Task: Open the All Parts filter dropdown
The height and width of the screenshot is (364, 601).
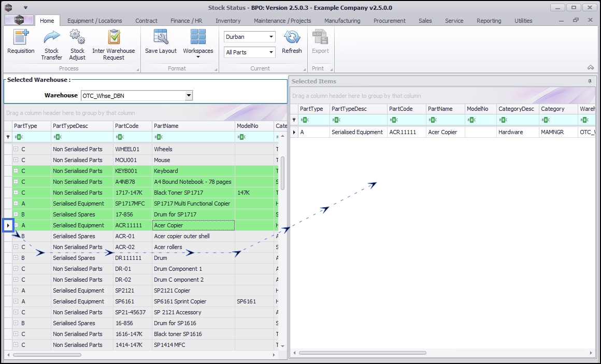Action: coord(271,52)
